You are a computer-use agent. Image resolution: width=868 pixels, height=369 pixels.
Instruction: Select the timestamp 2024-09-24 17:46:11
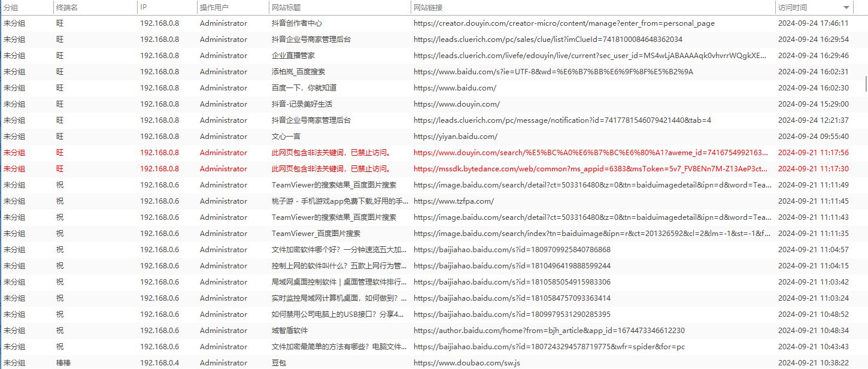coord(814,23)
